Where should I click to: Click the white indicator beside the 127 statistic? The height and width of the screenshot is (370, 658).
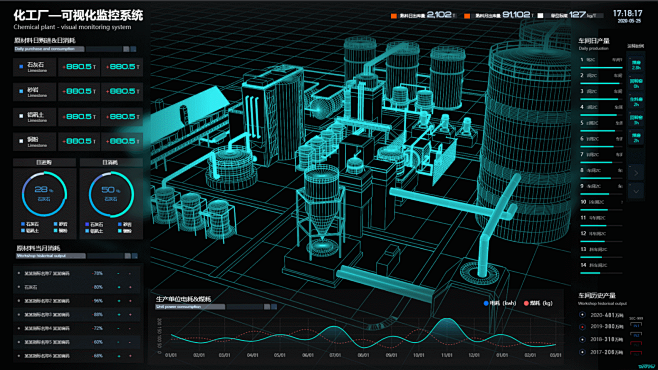pyautogui.click(x=540, y=16)
